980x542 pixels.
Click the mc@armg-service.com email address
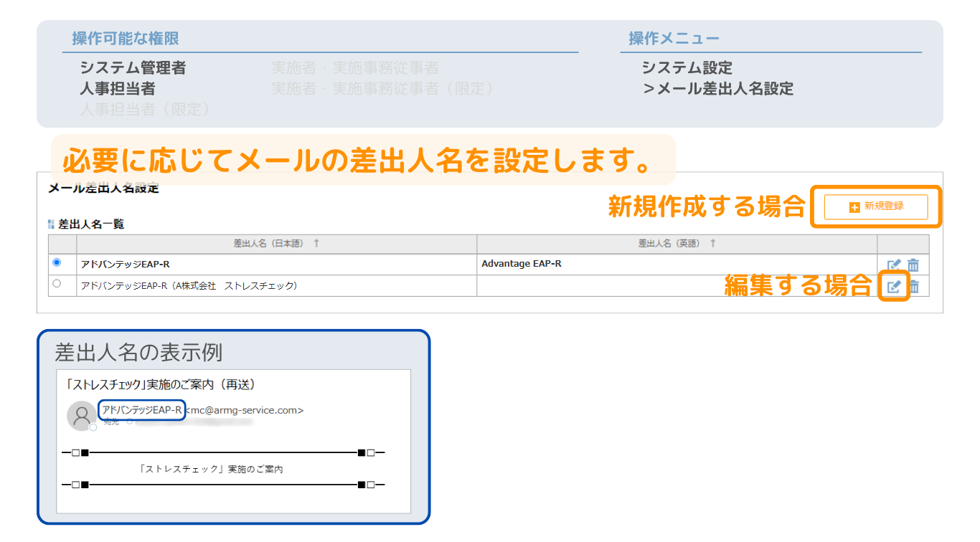pyautogui.click(x=245, y=410)
